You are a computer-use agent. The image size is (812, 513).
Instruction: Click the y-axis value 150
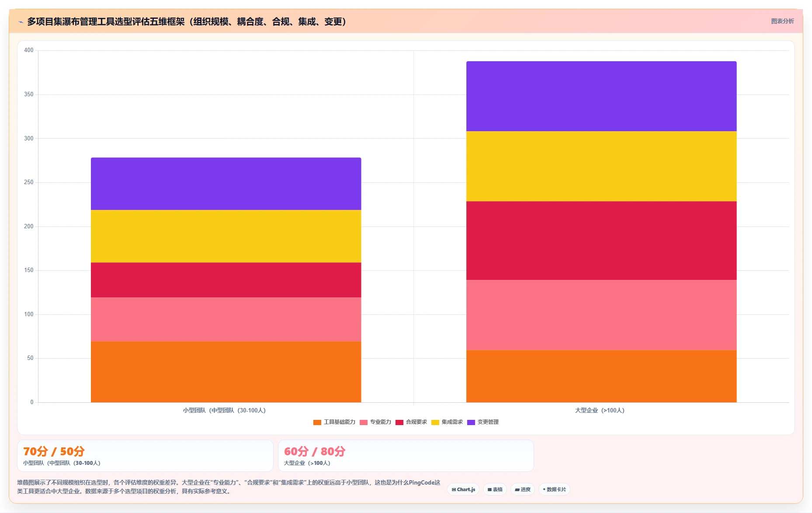pyautogui.click(x=29, y=270)
